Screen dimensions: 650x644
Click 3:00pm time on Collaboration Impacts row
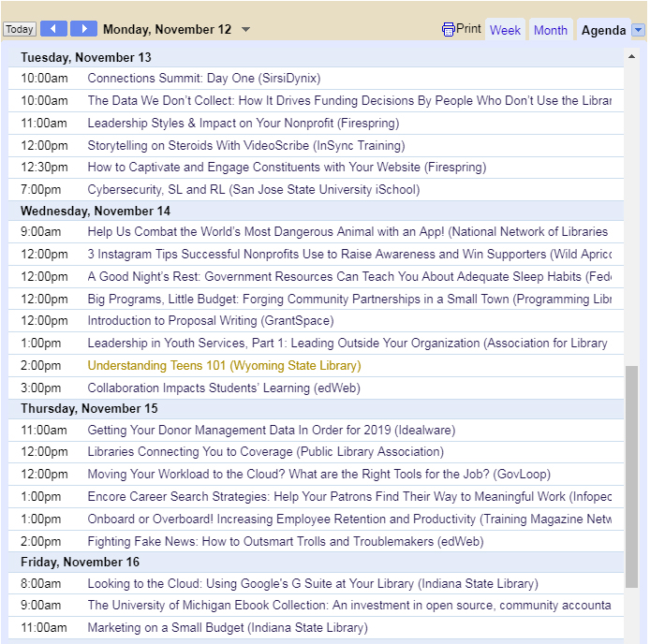pyautogui.click(x=40, y=388)
